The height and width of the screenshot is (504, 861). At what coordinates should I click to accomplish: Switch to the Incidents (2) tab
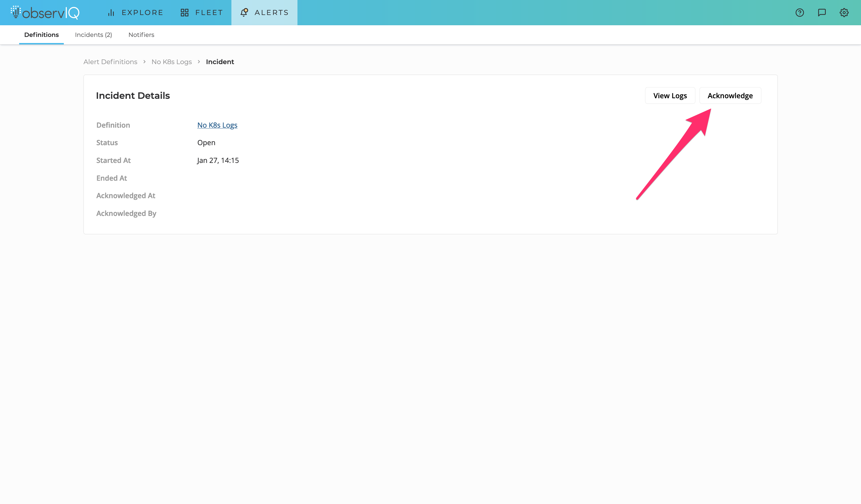(93, 35)
